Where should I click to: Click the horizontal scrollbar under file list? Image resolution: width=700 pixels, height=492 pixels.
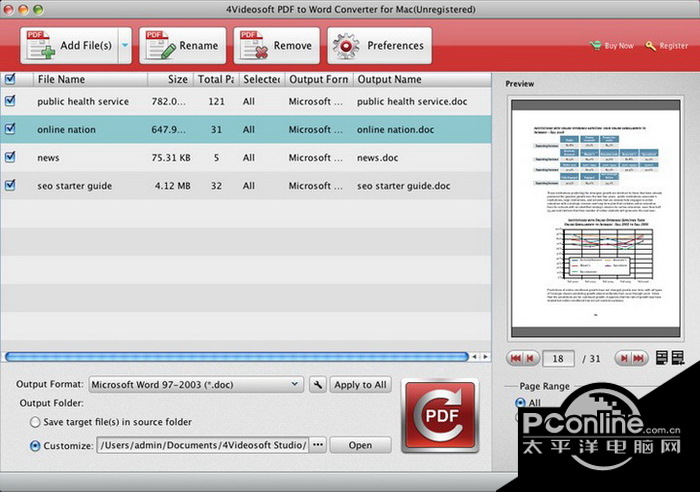point(237,356)
